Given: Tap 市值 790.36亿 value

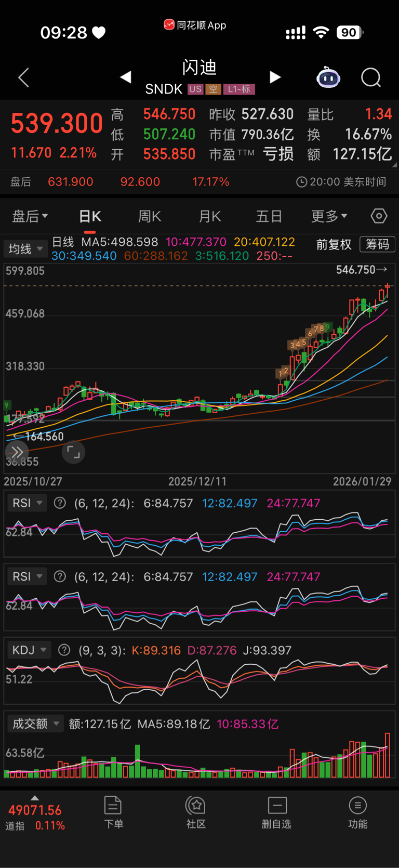Looking at the screenshot, I should click(251, 135).
